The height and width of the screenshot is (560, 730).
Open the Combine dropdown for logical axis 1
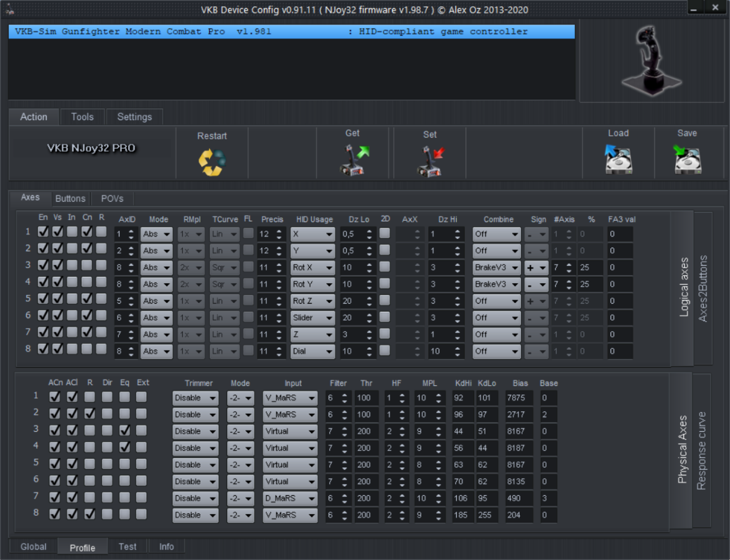pos(496,234)
